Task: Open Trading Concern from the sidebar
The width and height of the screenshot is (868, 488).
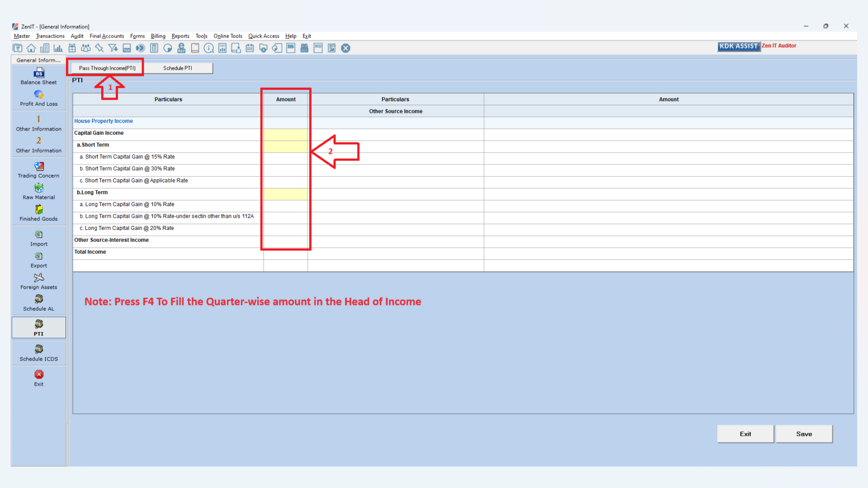Action: point(39,170)
